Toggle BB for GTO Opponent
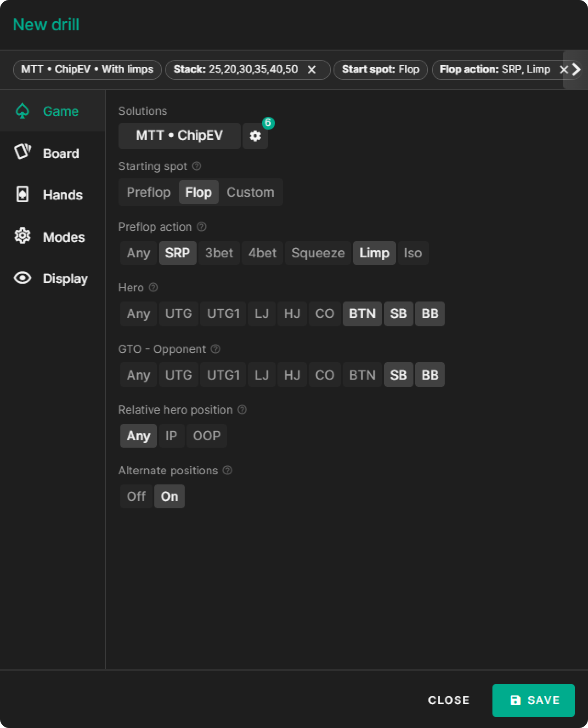588x728 pixels. pos(430,375)
